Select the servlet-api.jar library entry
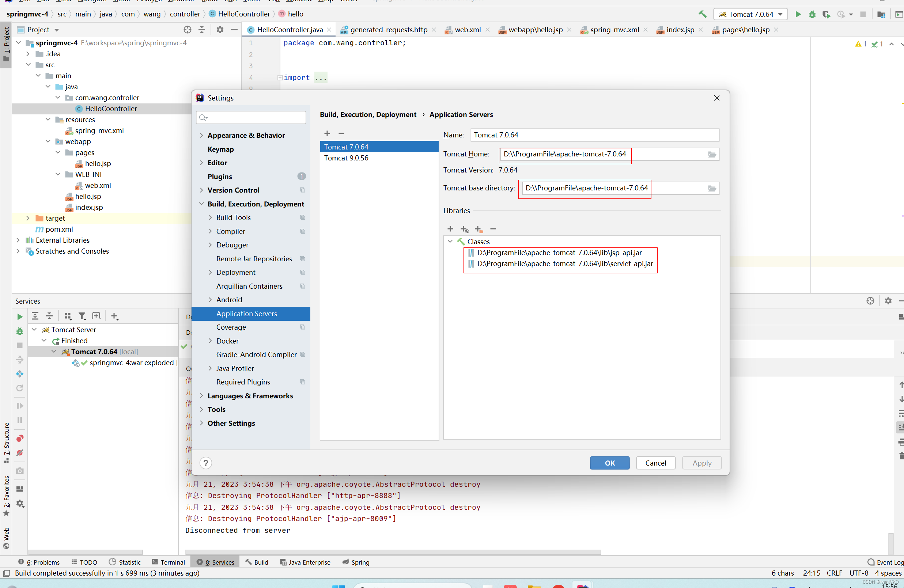The image size is (904, 588). click(565, 263)
